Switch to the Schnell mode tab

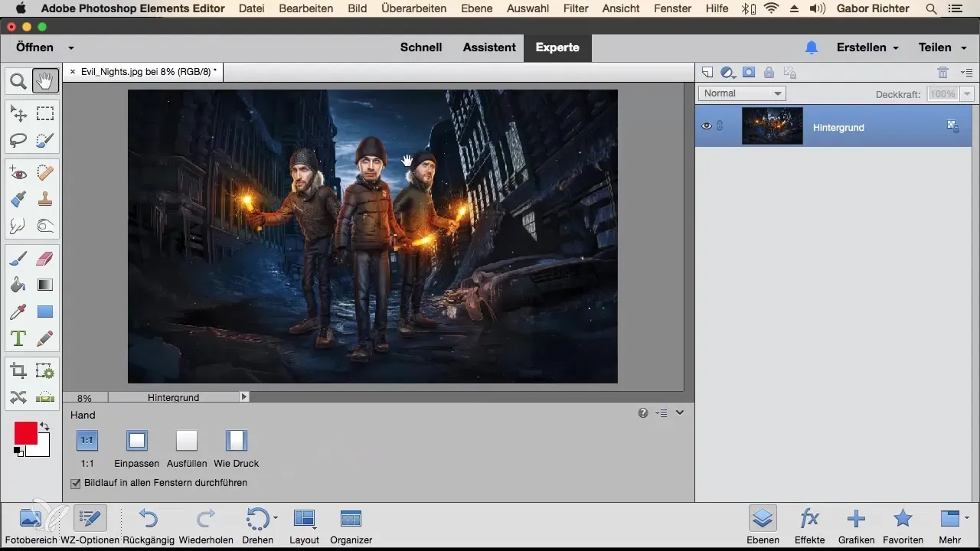click(x=421, y=47)
